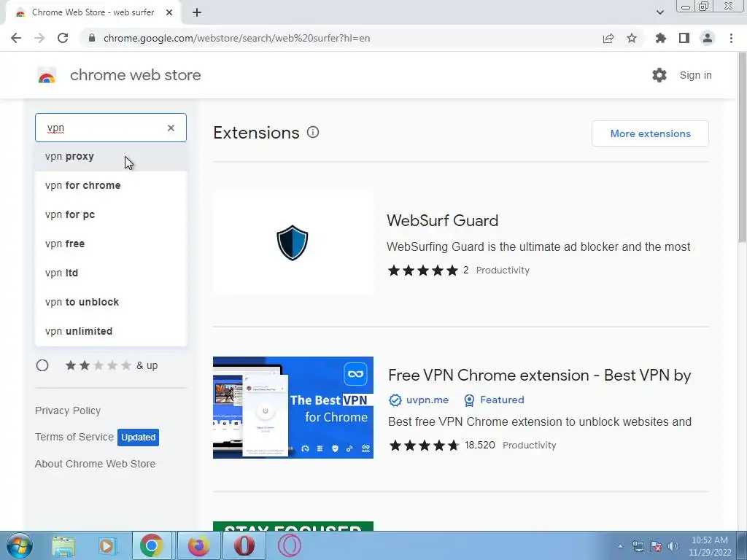Open the network tray icon
The width and height of the screenshot is (747, 560).
pyautogui.click(x=638, y=546)
